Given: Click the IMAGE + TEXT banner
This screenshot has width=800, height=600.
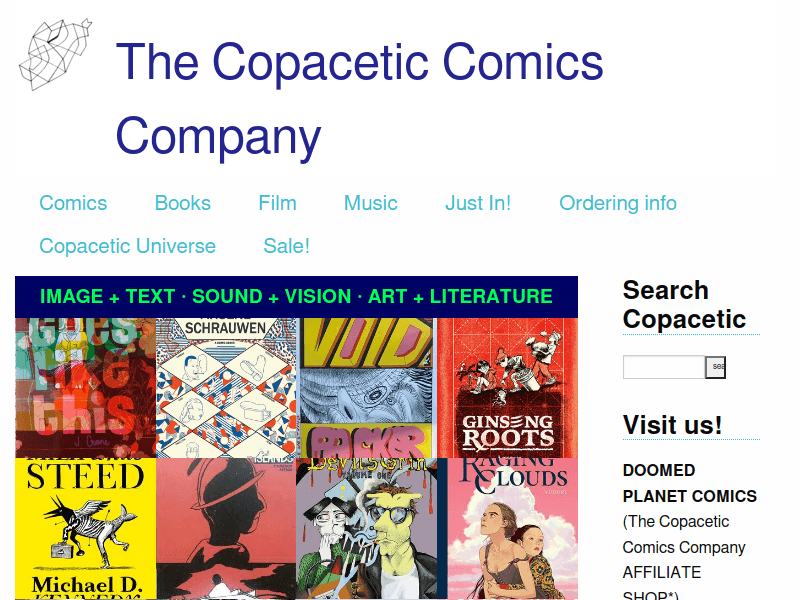Looking at the screenshot, I should pyautogui.click(x=294, y=296).
